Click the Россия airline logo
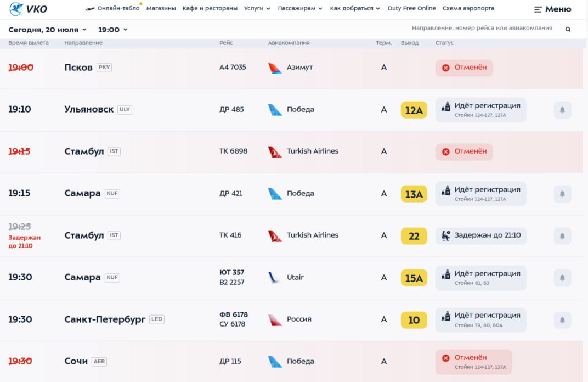This screenshot has width=588, height=382. (x=275, y=320)
